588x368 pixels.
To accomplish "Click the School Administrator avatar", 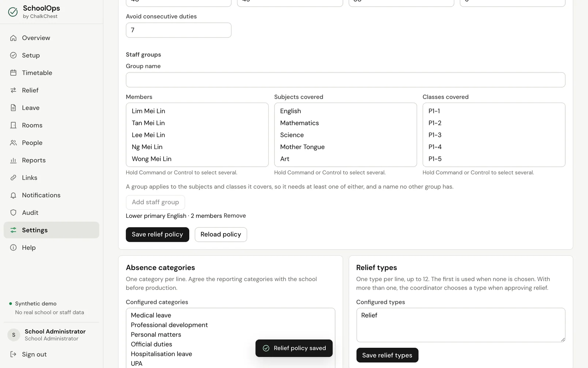I will click(x=14, y=335).
